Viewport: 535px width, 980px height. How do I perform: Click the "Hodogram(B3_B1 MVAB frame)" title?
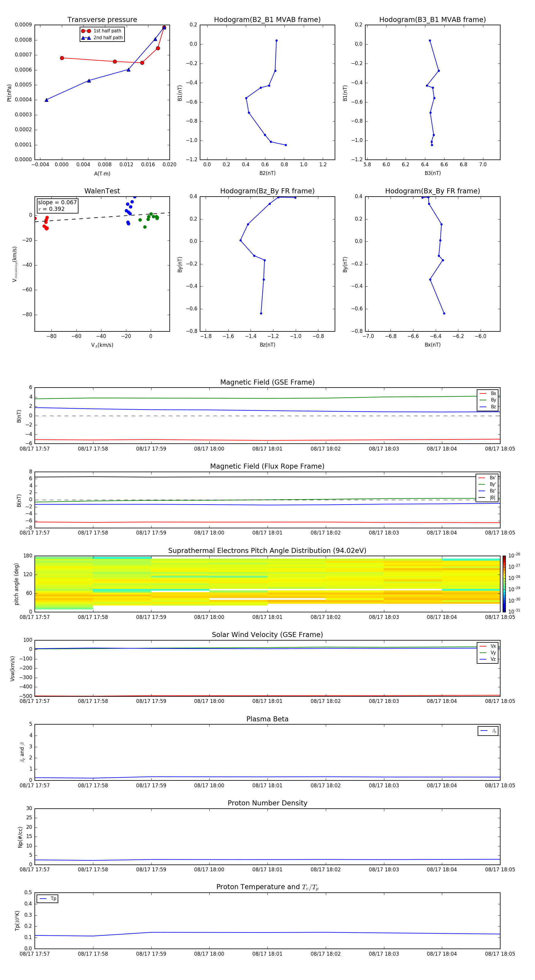click(x=432, y=20)
